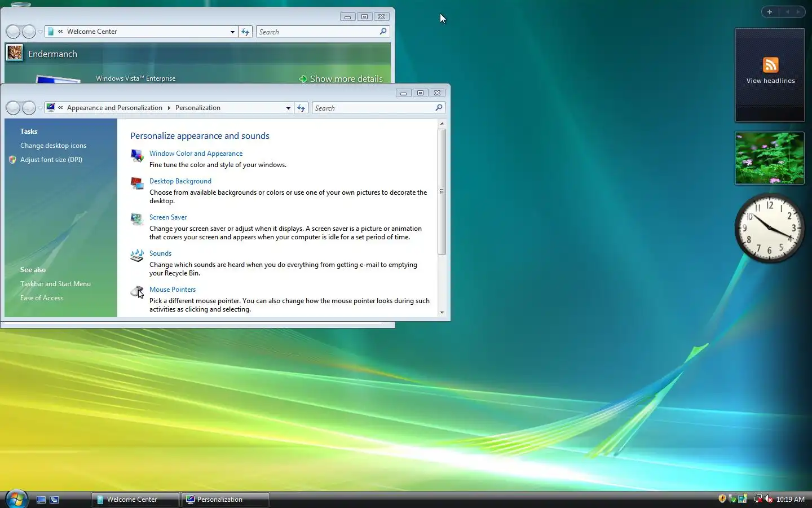Click the Screen Saver icon
Viewport: 812px width, 508px height.
click(136, 220)
